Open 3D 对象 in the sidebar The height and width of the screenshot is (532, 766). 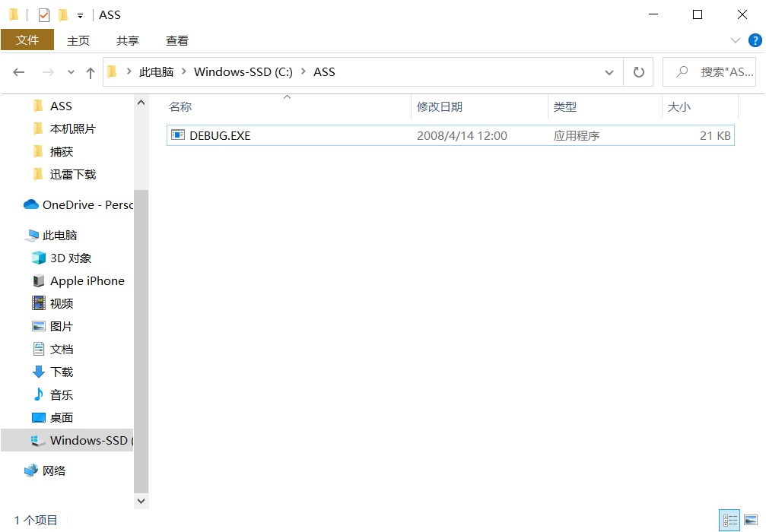click(70, 258)
